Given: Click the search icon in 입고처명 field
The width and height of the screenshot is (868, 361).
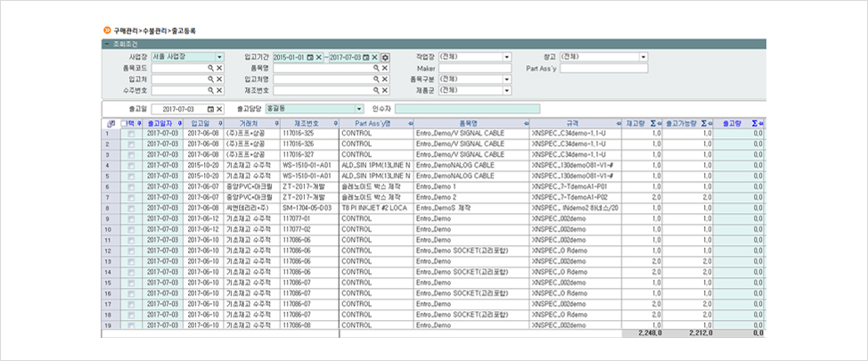Looking at the screenshot, I should (376, 79).
